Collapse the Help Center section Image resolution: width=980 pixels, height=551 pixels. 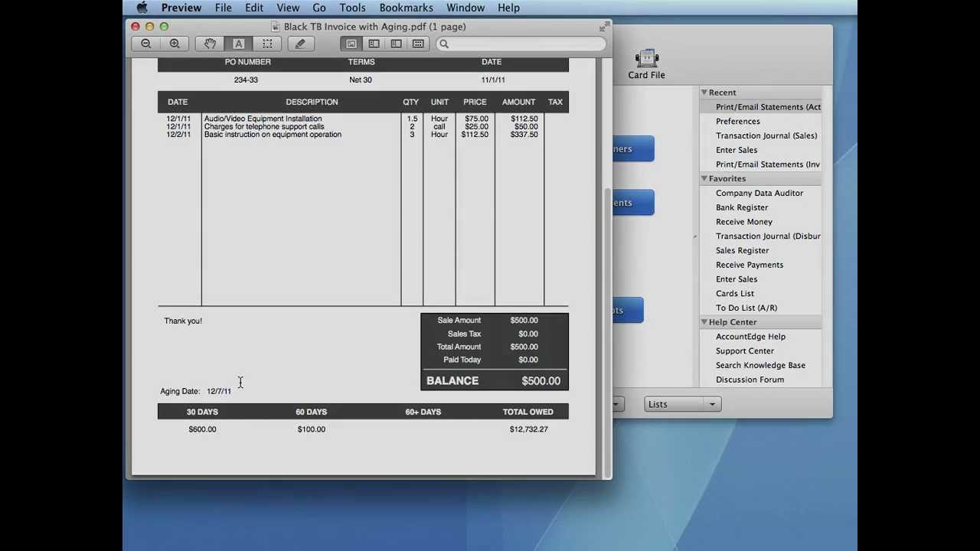coord(704,322)
